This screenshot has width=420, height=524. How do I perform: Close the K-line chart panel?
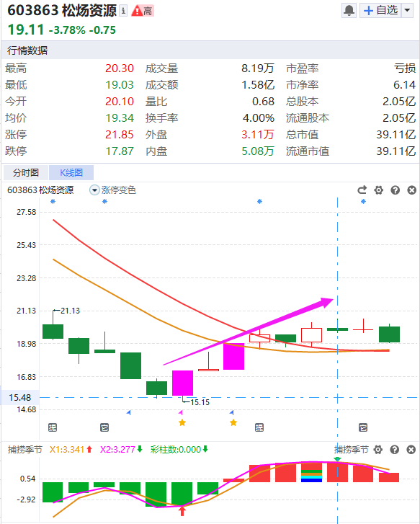[411, 190]
